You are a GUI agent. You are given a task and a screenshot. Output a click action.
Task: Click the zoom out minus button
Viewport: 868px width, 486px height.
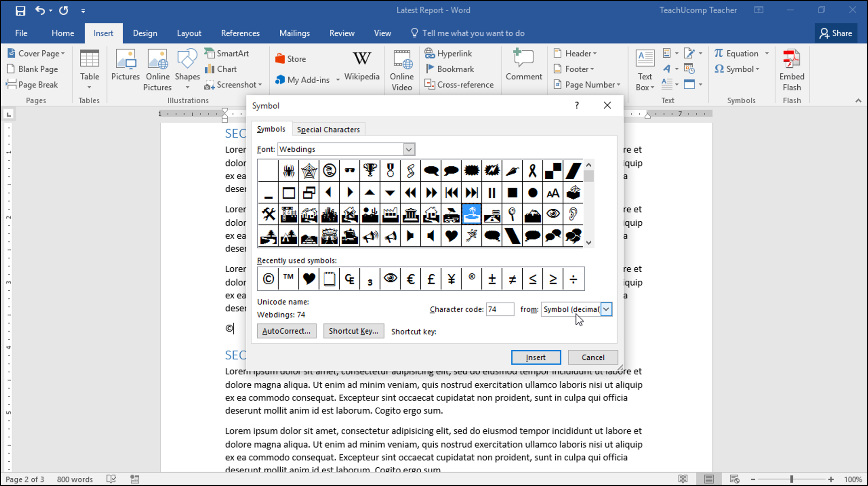[x=753, y=479]
